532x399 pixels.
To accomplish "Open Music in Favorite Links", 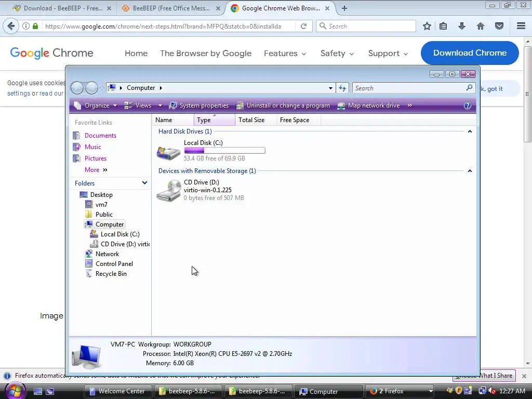I will point(93,147).
